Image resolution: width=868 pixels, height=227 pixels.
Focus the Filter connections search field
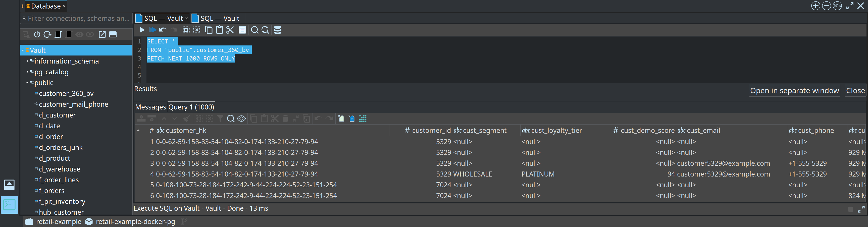point(76,19)
